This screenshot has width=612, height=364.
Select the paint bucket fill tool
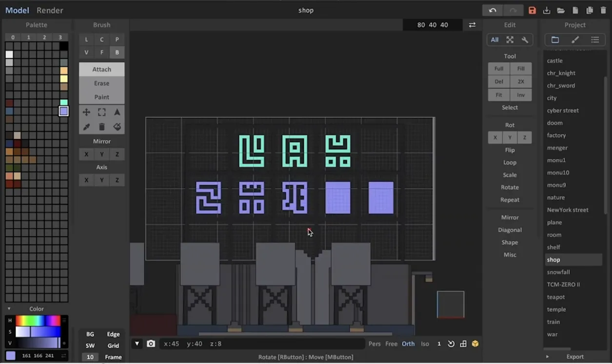click(117, 127)
